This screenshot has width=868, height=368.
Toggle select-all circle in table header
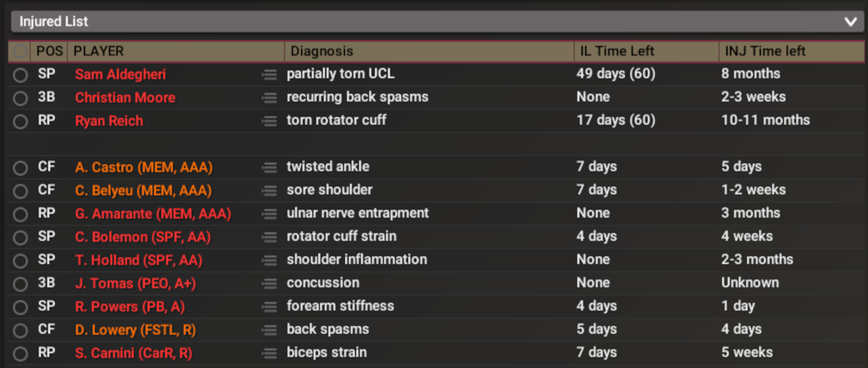[x=20, y=52]
